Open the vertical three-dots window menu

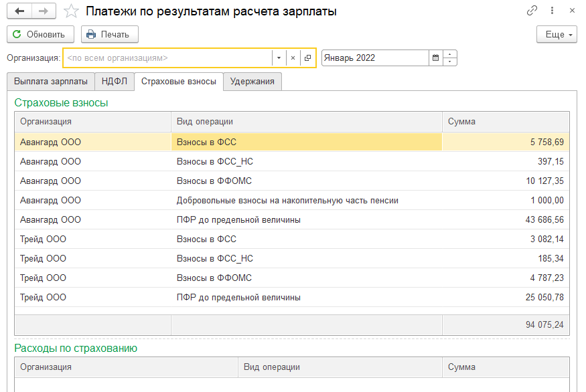pyautogui.click(x=553, y=11)
